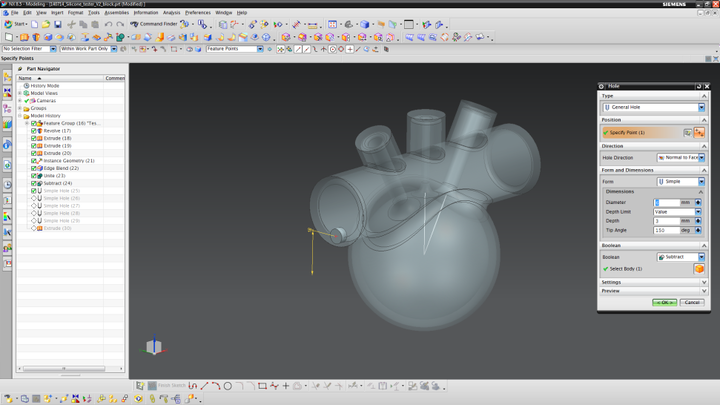Click the OK button in Hole dialog

click(664, 302)
